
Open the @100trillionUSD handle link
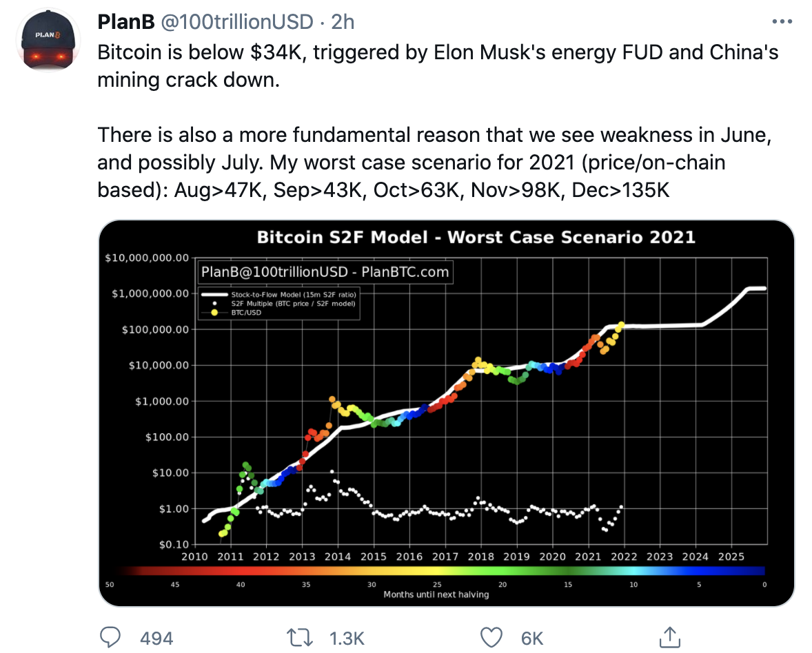237,22
